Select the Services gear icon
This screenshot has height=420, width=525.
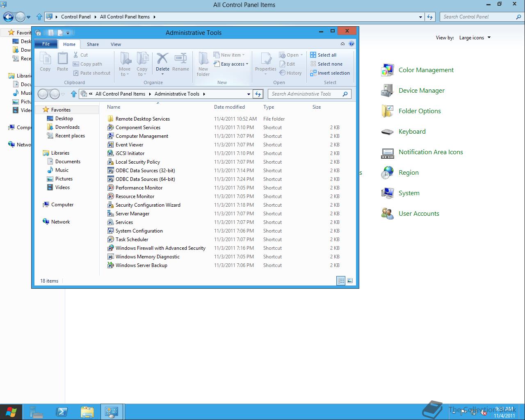tap(110, 222)
